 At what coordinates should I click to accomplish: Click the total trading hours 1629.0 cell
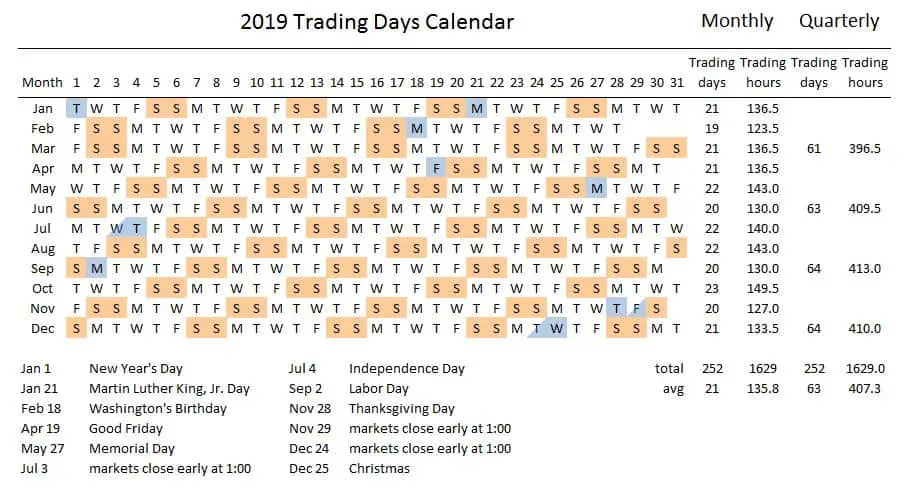(865, 369)
